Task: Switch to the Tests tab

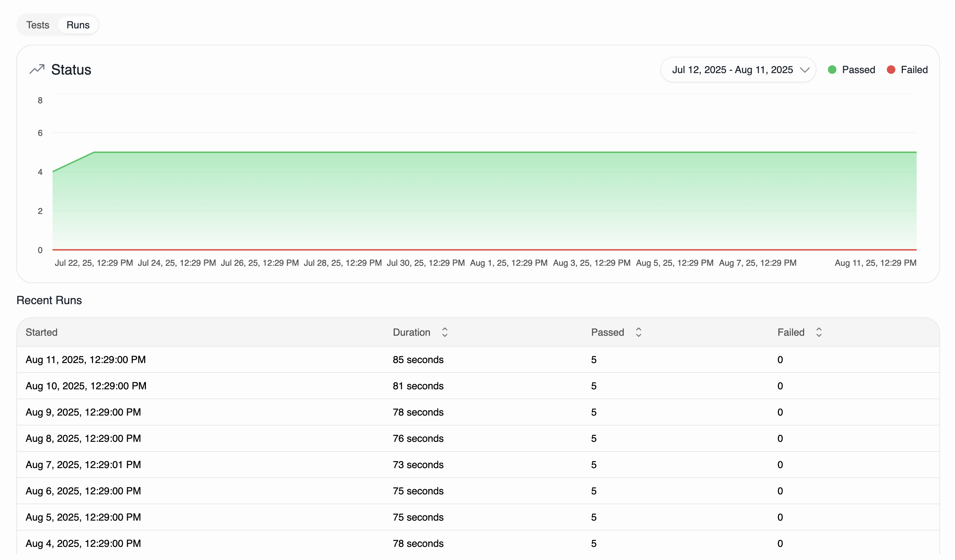Action: [38, 25]
